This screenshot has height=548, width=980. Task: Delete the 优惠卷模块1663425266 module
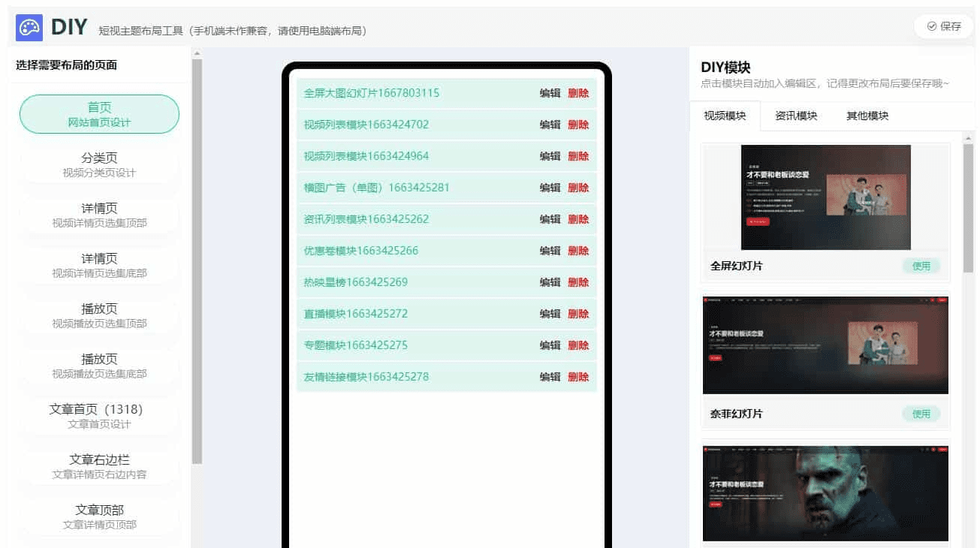[x=578, y=251]
